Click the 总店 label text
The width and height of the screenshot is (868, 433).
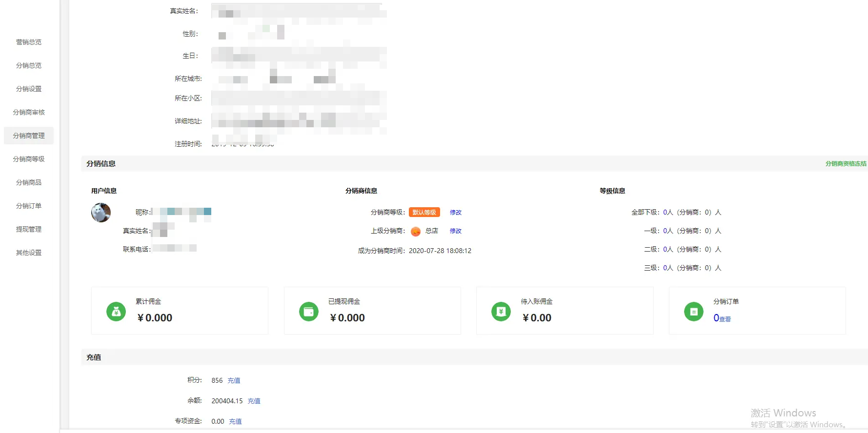tap(432, 231)
